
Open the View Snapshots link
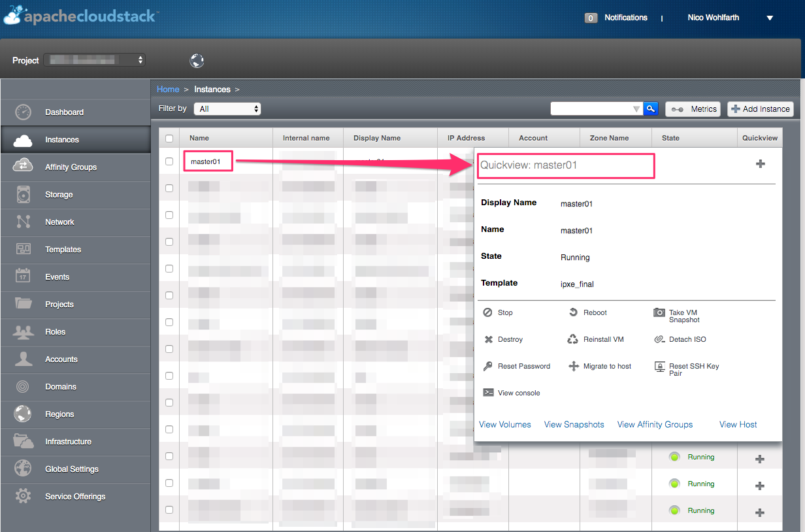pyautogui.click(x=574, y=424)
